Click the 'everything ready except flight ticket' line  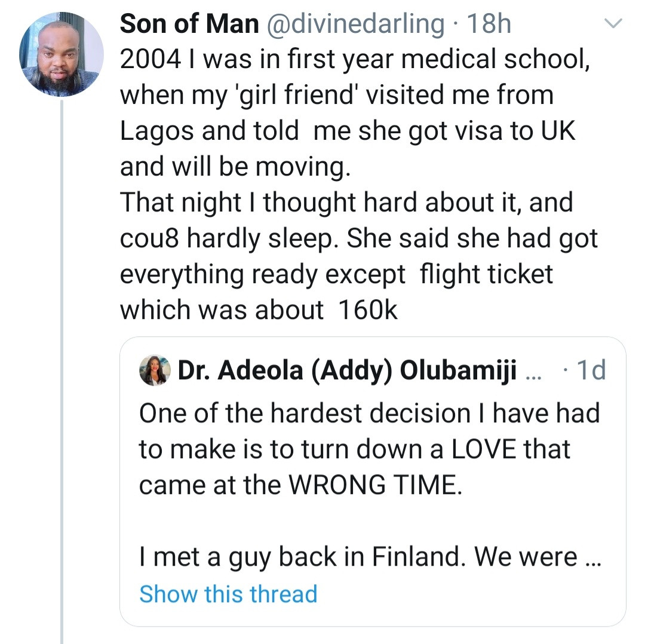336,274
